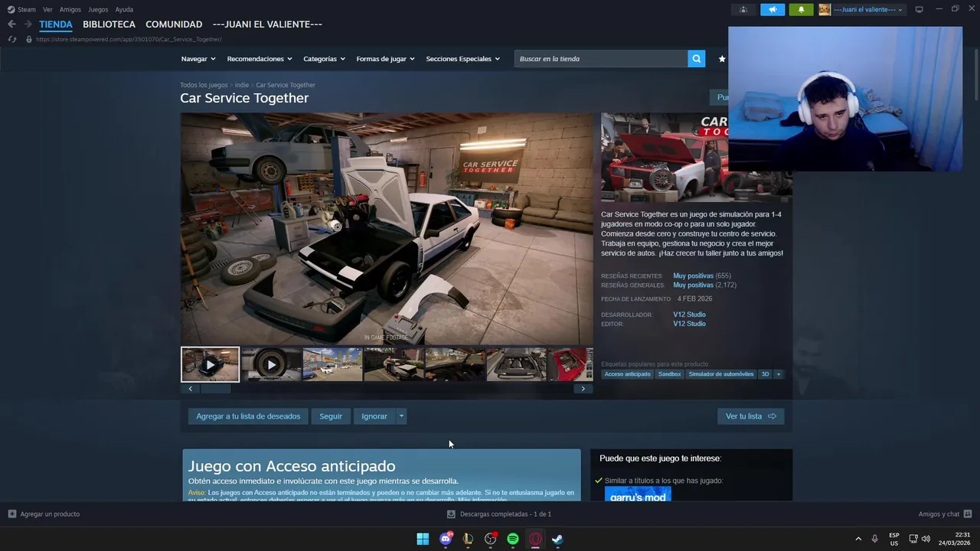Click the Seguir button
The width and height of the screenshot is (980, 551).
pos(331,416)
